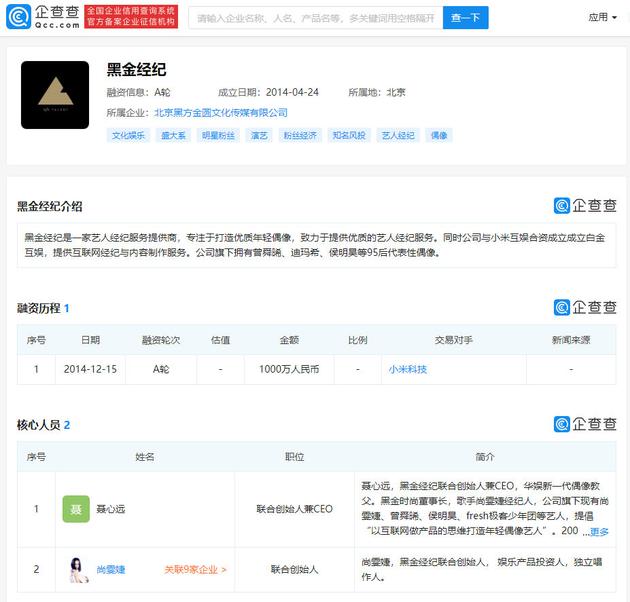The height and width of the screenshot is (602, 630).
Task: Click the 姓名 column header
Action: tap(145, 457)
